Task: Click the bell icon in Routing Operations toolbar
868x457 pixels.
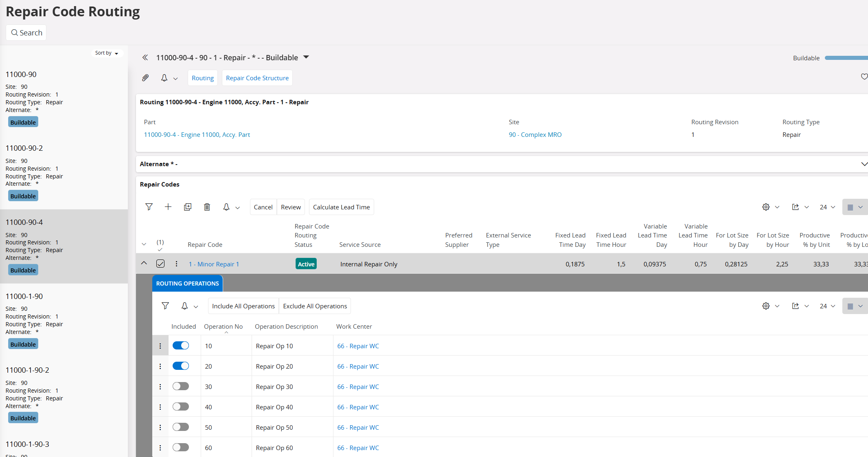Action: [184, 306]
